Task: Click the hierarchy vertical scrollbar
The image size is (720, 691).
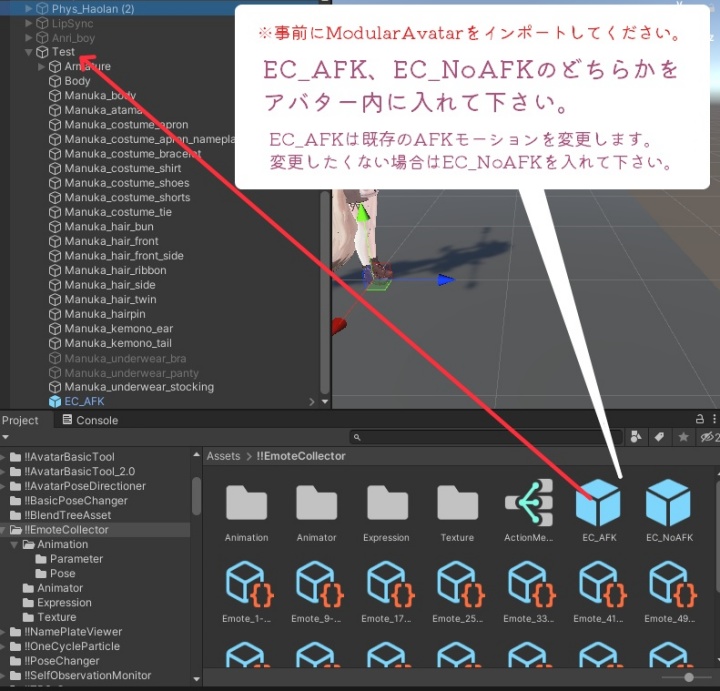Action: (325, 292)
